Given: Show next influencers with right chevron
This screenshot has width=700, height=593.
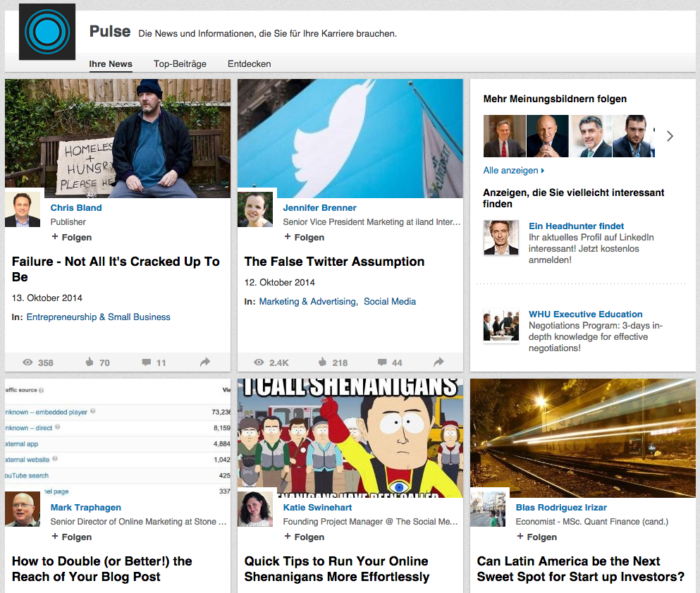Looking at the screenshot, I should [x=670, y=136].
